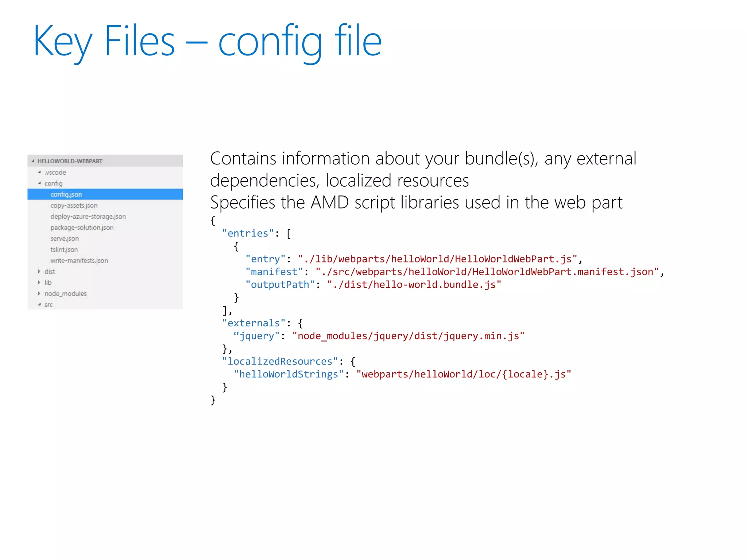Click the "outputPath" key in the code

(x=280, y=285)
